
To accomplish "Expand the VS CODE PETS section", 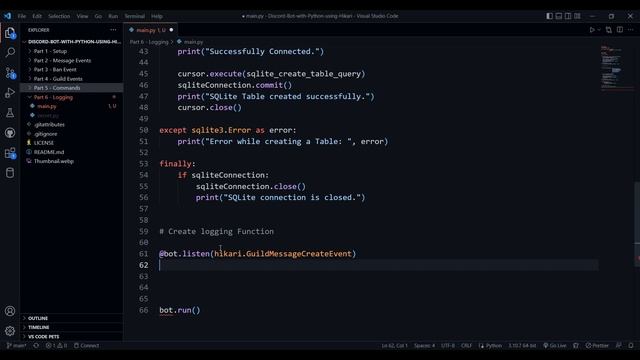I will pos(72,337).
